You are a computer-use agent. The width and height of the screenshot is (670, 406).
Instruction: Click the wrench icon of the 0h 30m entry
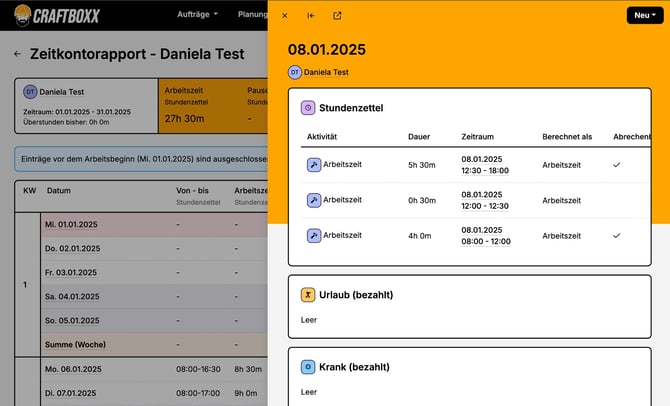(x=314, y=200)
